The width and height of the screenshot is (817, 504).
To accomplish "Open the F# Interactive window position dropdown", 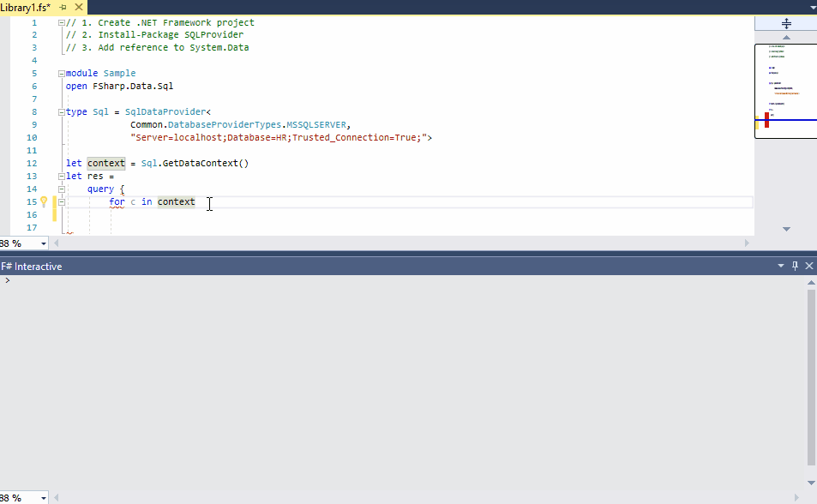I will [x=780, y=266].
